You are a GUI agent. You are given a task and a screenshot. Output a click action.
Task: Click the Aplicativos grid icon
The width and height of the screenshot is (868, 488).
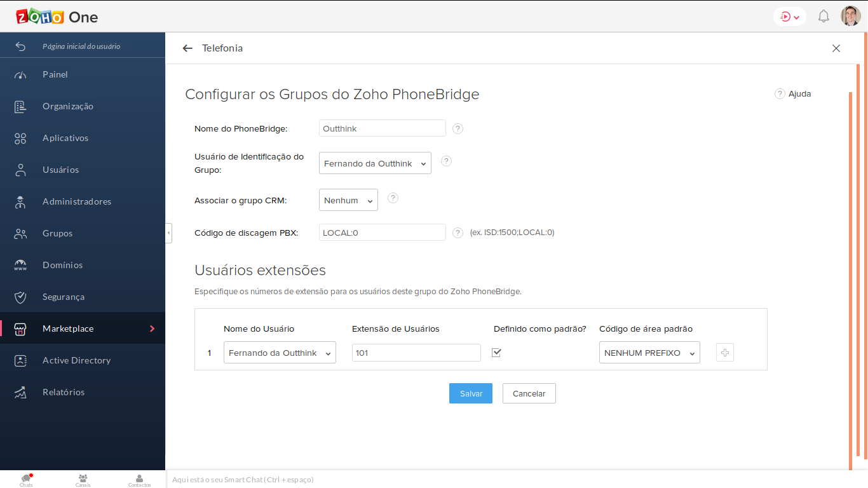click(20, 138)
